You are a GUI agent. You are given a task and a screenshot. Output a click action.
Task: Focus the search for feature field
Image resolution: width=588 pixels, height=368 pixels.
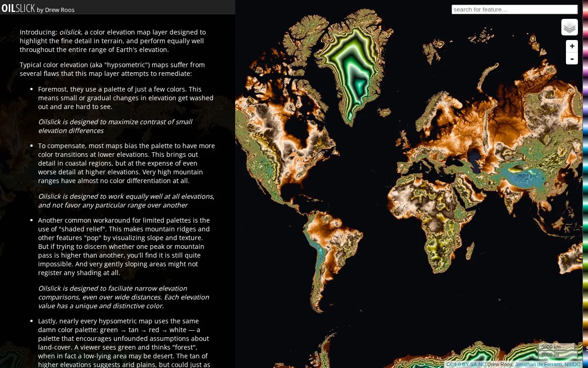(514, 9)
